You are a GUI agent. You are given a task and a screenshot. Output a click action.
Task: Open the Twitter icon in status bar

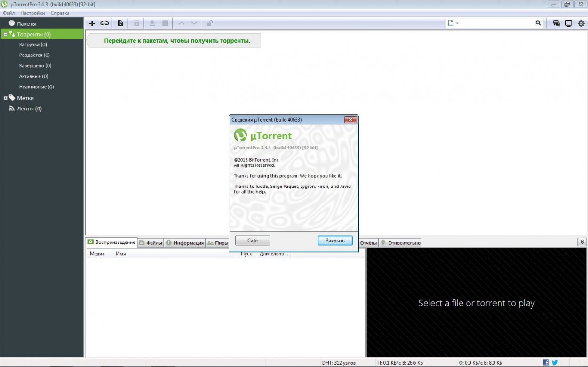click(x=555, y=363)
